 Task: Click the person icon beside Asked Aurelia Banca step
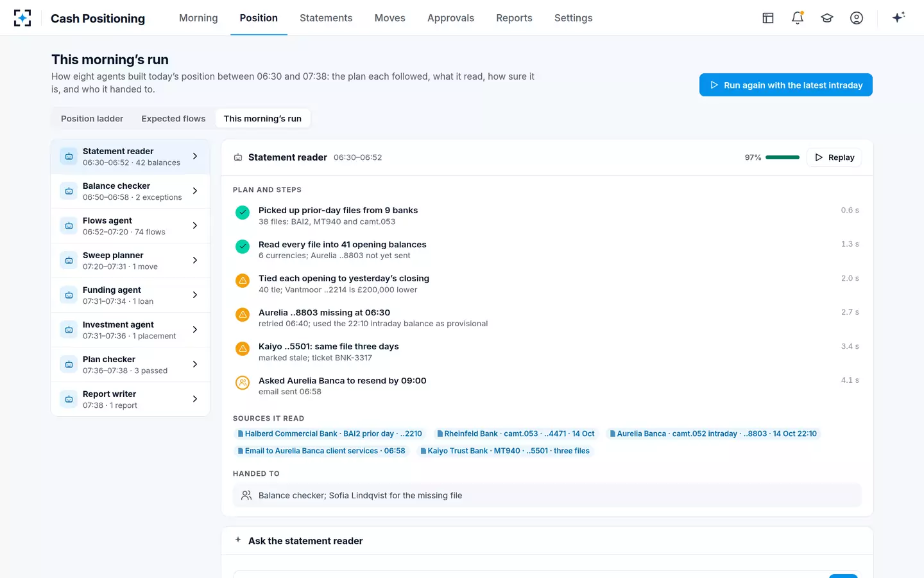[243, 383]
